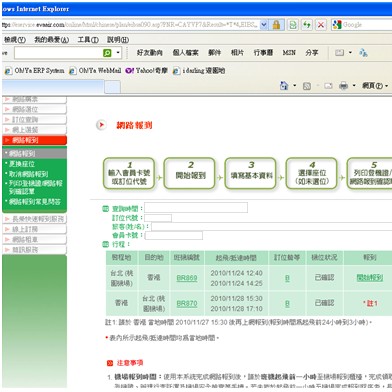Select 訂位查詢 in the left sidebar
Screen dimensions: 392x392
point(34,120)
